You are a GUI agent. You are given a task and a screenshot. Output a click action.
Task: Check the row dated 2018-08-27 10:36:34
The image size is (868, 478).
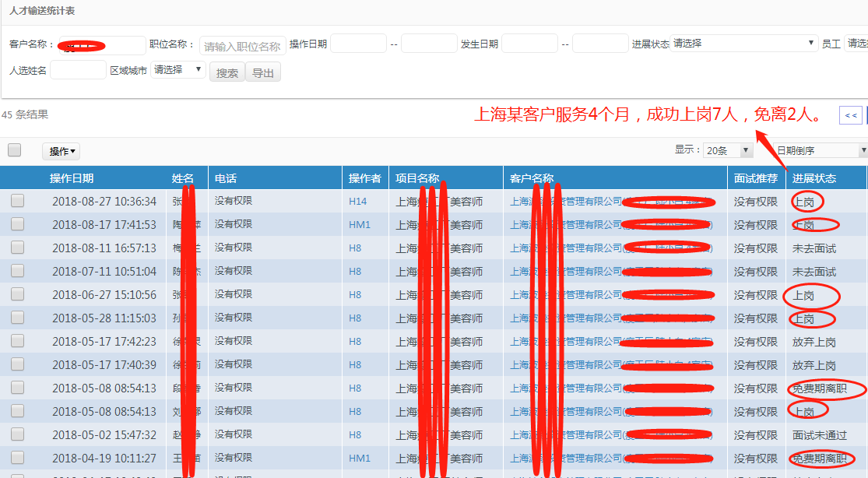pyautogui.click(x=18, y=201)
